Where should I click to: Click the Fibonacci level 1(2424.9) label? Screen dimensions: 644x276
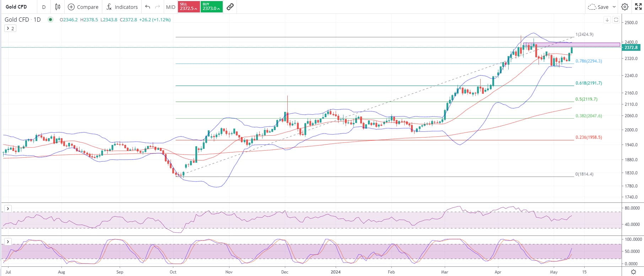click(x=585, y=34)
